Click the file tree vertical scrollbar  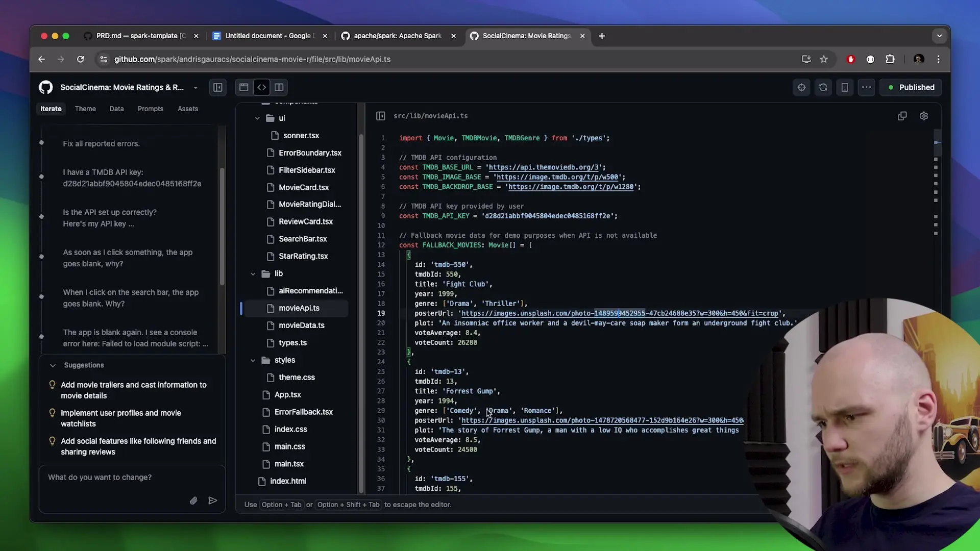point(361,312)
